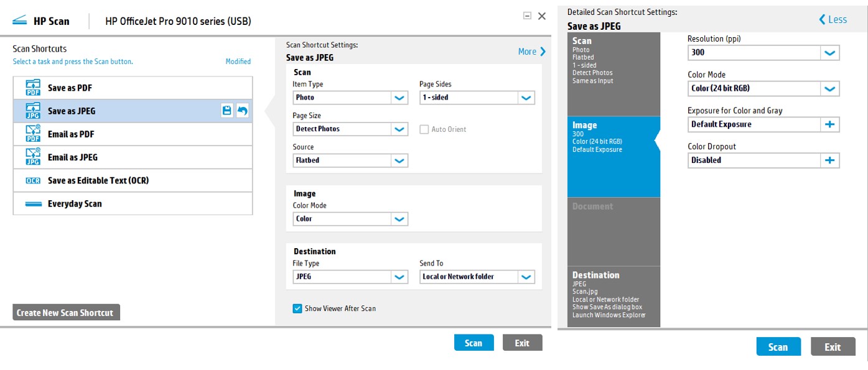Select the Save as Editable Text shortcut
The width and height of the screenshot is (868, 370).
tap(98, 180)
